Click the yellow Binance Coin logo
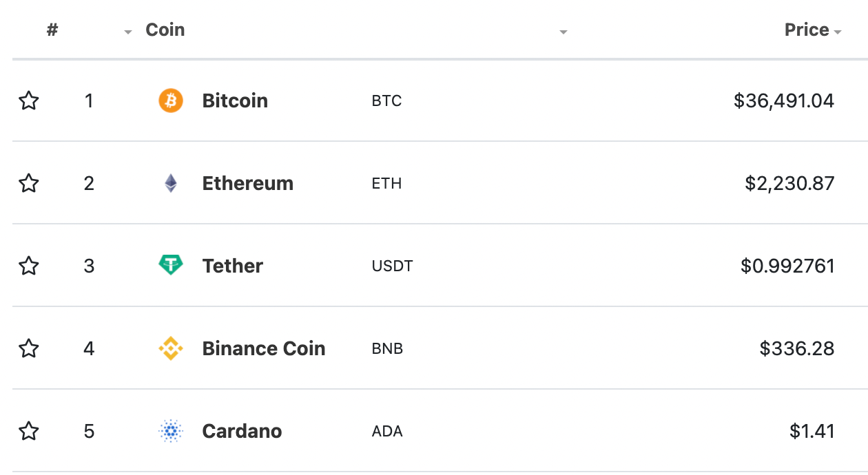868x475 pixels. tap(171, 348)
